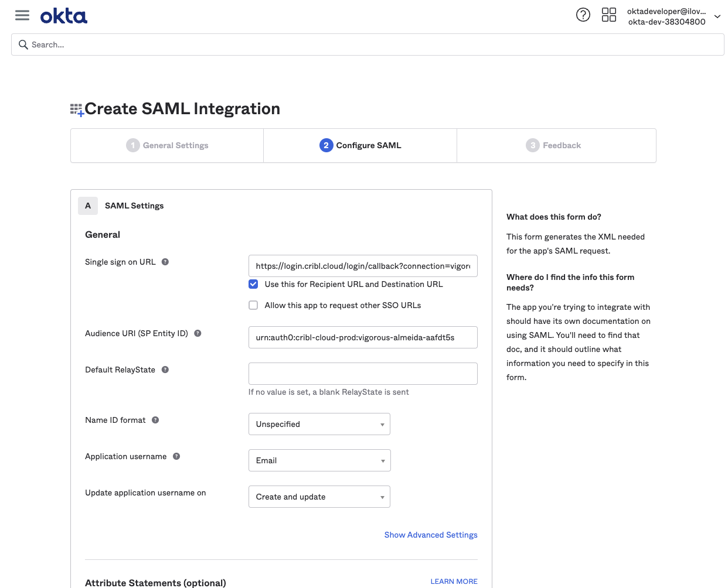This screenshot has width=728, height=588.
Task: Click the Okta logo
Action: (63, 15)
